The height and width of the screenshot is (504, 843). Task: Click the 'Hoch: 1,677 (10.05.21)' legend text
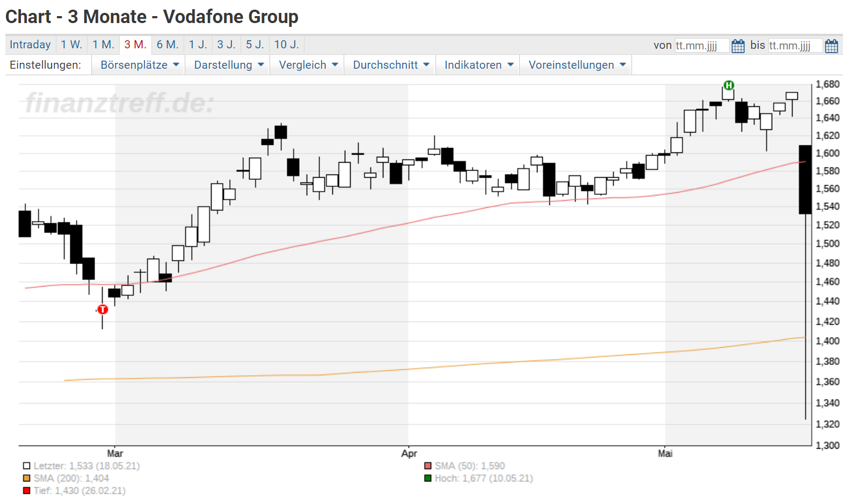tap(484, 478)
